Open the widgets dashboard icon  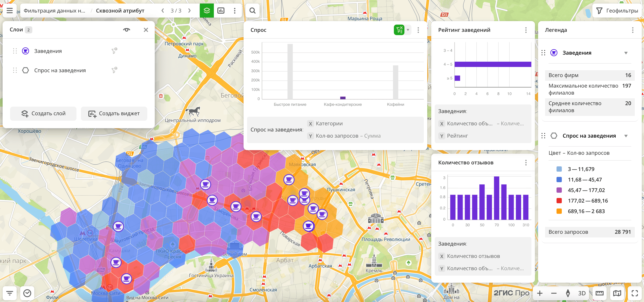221,11
